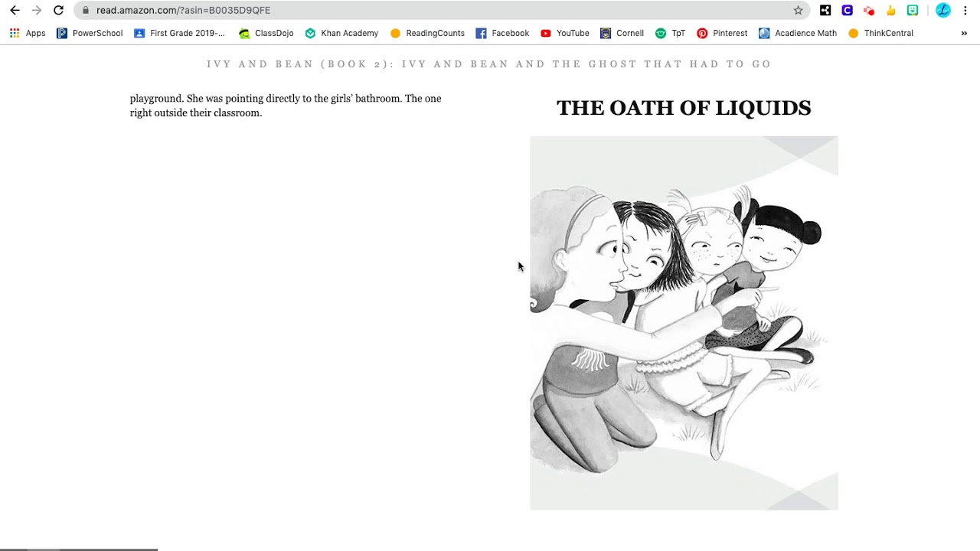
Task: Open the First Grade 2019 bookmark folder
Action: (x=180, y=33)
